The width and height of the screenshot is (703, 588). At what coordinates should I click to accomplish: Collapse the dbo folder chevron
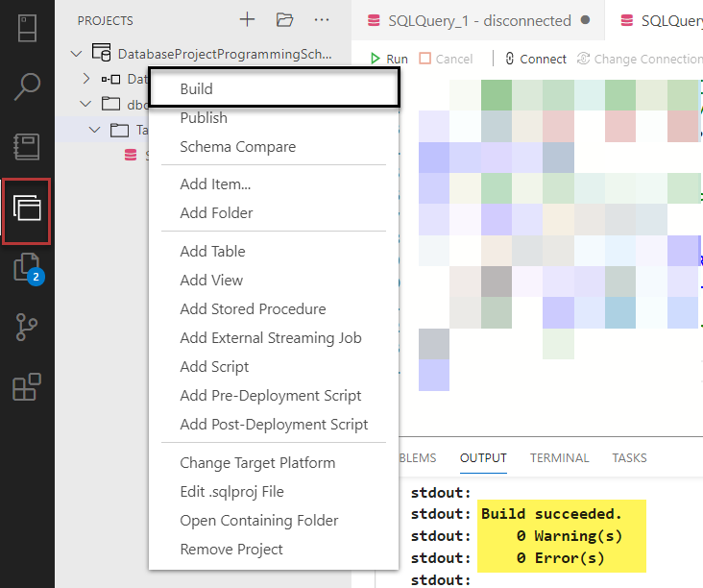click(85, 104)
